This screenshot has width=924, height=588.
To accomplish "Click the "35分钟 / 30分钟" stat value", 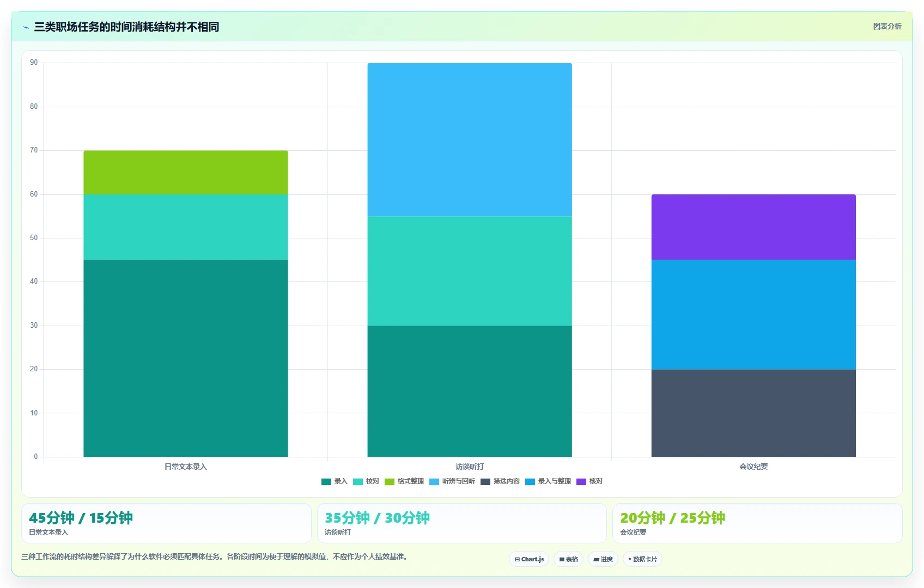I will [377, 518].
